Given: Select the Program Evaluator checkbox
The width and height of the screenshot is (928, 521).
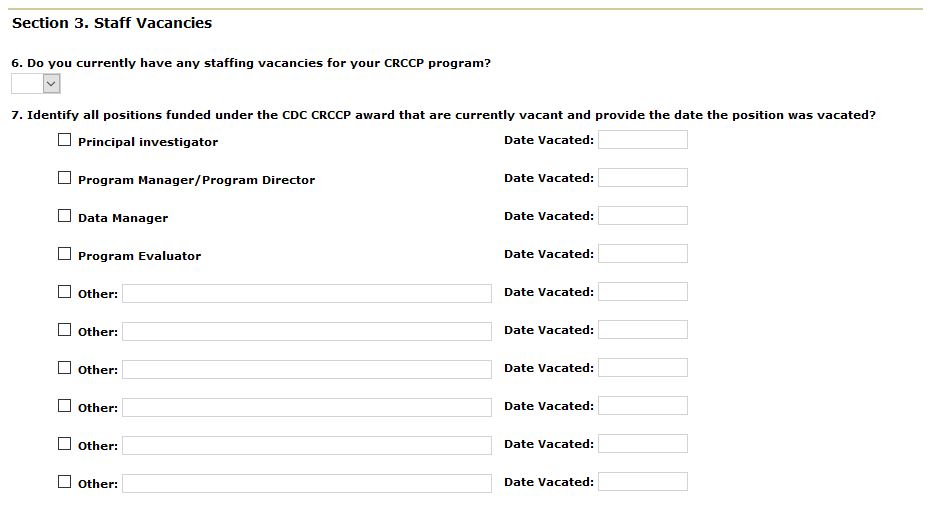Looking at the screenshot, I should click(x=65, y=254).
